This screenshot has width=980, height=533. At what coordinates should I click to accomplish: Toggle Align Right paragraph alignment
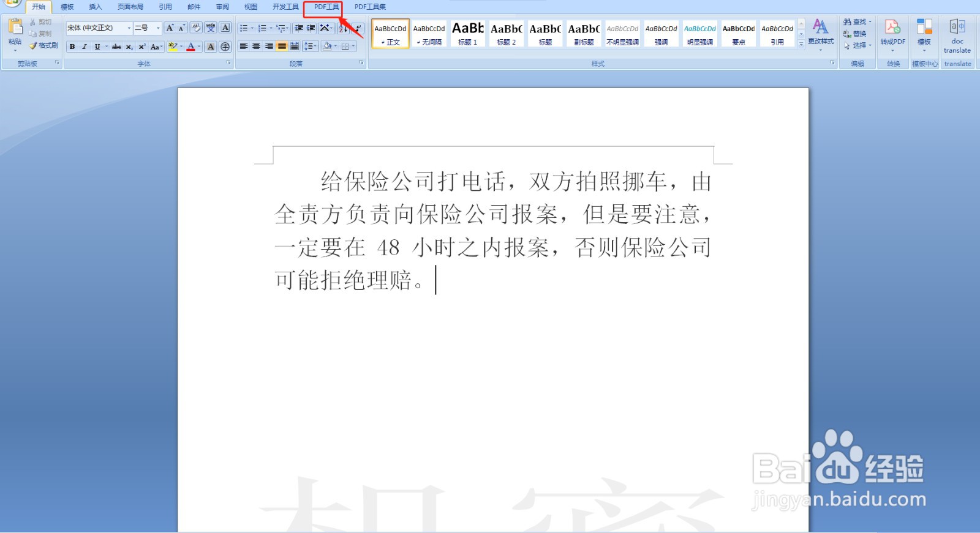pyautogui.click(x=269, y=46)
